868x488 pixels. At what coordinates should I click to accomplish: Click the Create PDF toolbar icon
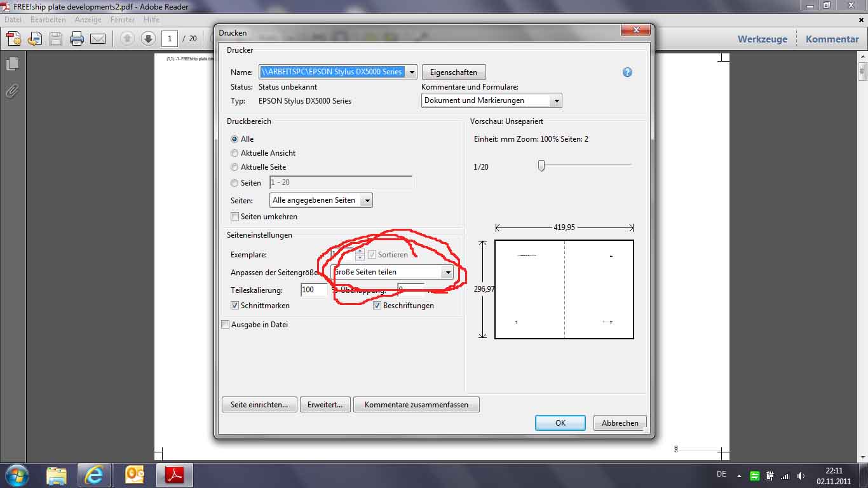13,39
